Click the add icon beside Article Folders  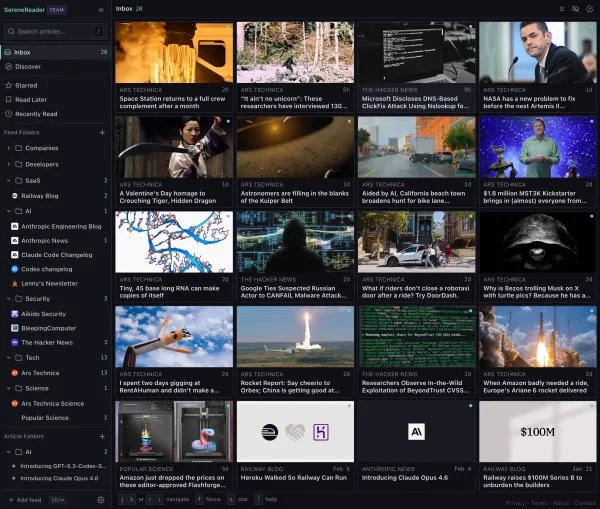102,436
